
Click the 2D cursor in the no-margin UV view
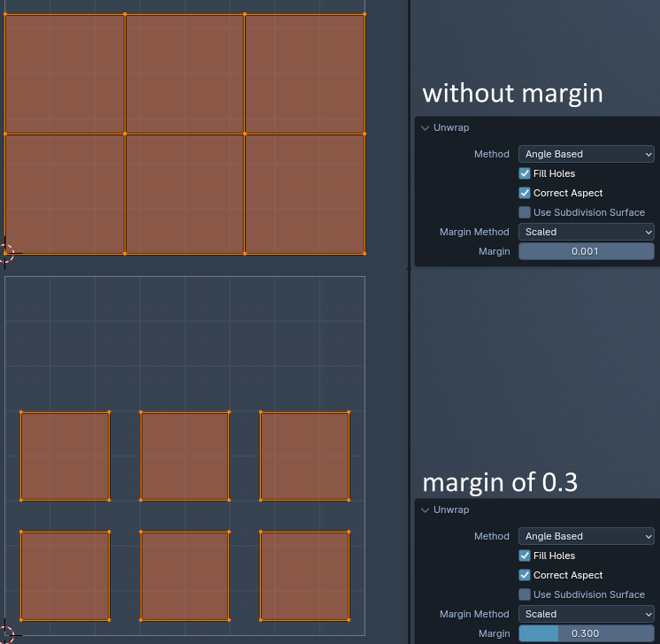click(5, 253)
